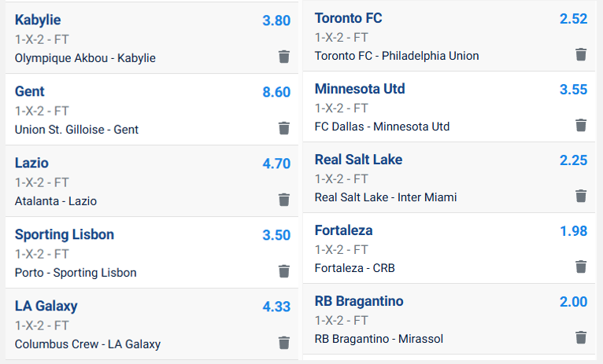Viewport: 603px width, 364px height.
Task: Open the Toronto FC - Philadelphia Union match
Action: coord(396,56)
